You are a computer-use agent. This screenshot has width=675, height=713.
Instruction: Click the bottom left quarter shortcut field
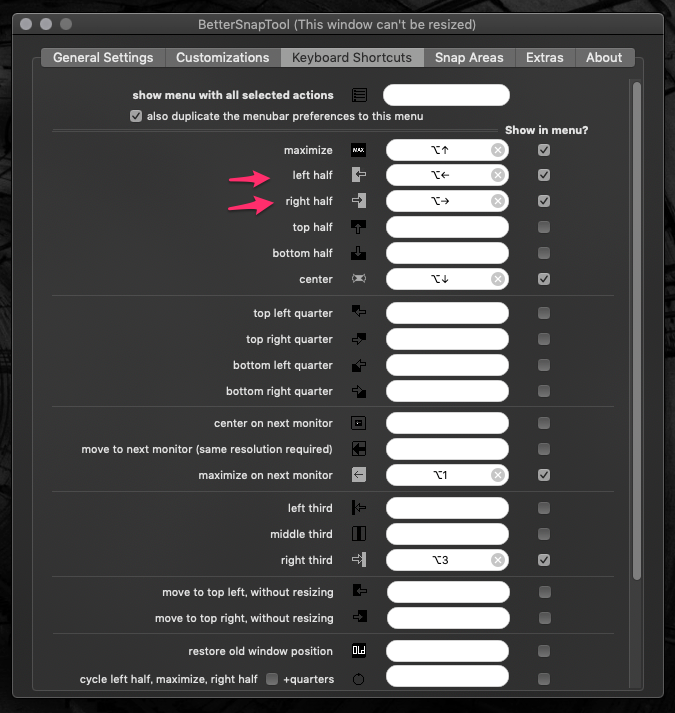click(447, 365)
